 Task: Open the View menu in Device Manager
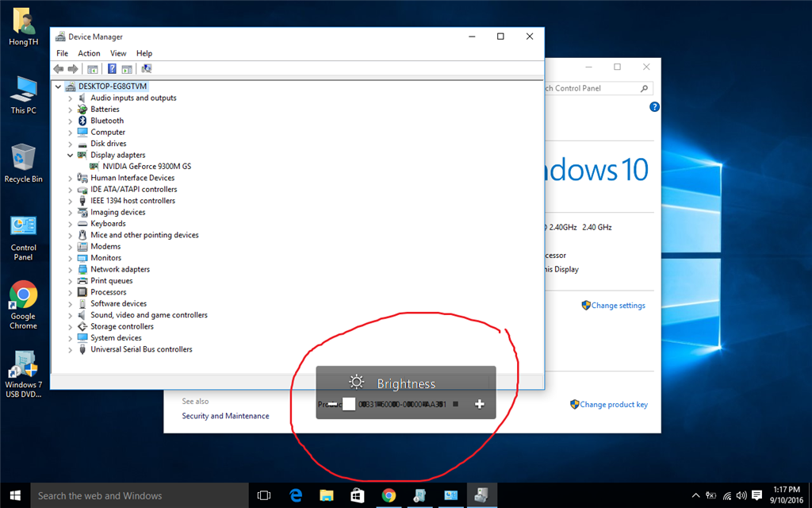coord(118,53)
